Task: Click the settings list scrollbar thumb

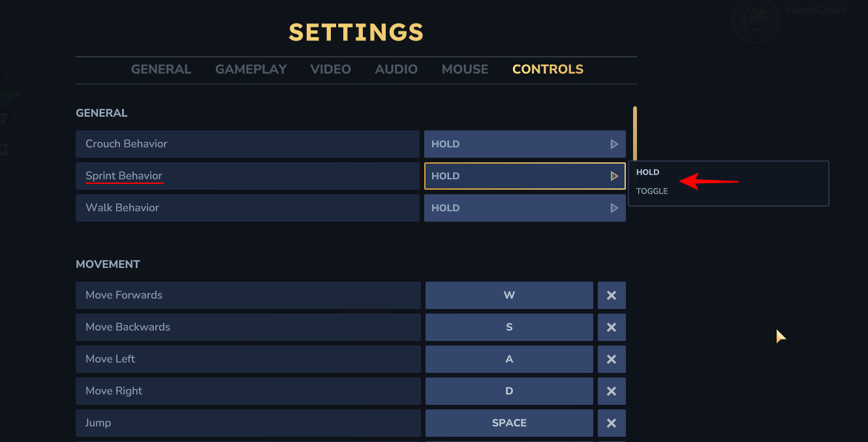Action: click(634, 134)
